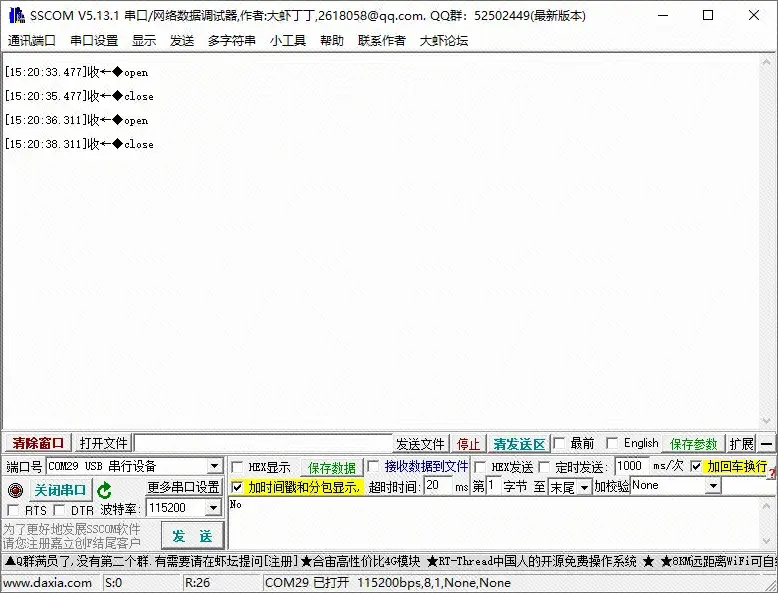Click the S:0 sent counter

(x=114, y=583)
